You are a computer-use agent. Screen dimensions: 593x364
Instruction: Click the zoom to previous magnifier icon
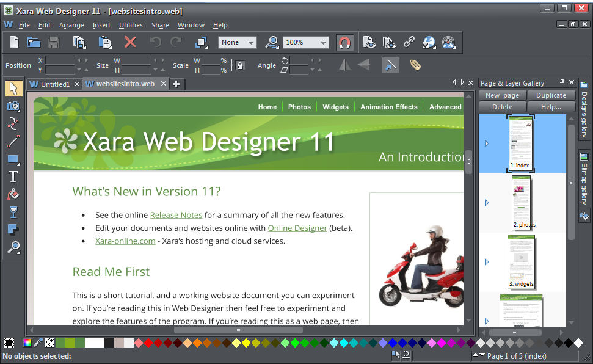pos(272,42)
